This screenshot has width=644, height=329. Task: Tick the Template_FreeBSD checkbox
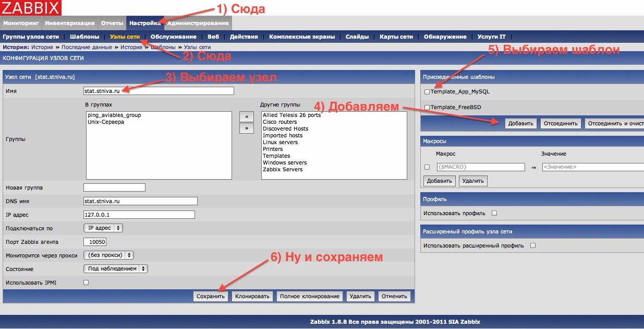tap(427, 108)
